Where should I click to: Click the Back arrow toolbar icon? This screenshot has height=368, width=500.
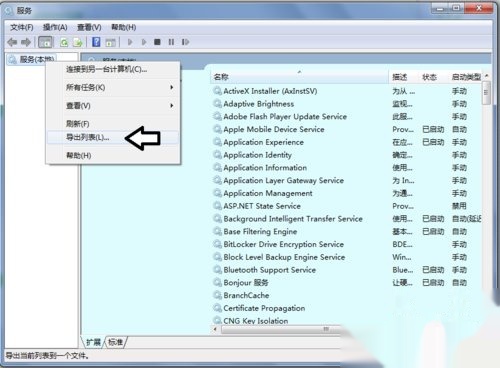point(13,42)
